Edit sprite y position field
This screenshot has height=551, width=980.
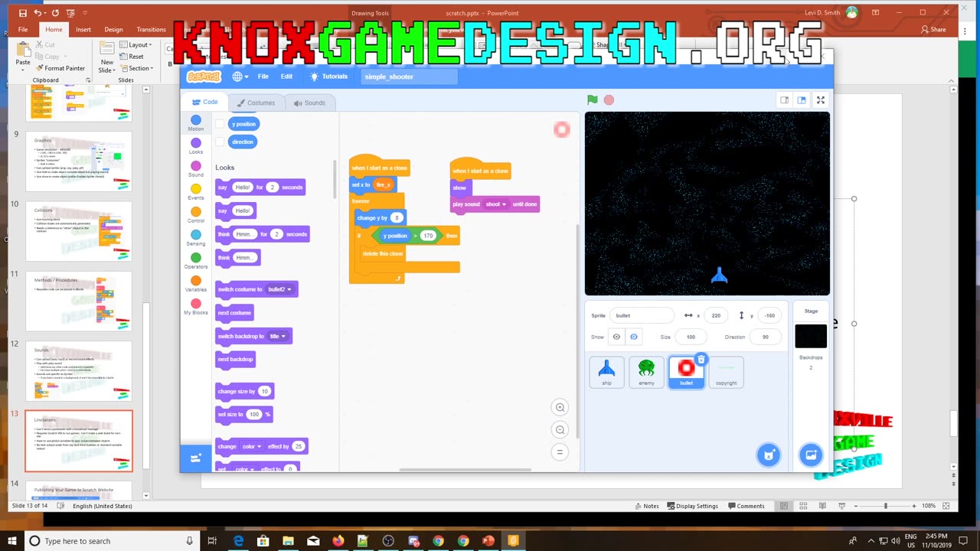[x=769, y=315]
